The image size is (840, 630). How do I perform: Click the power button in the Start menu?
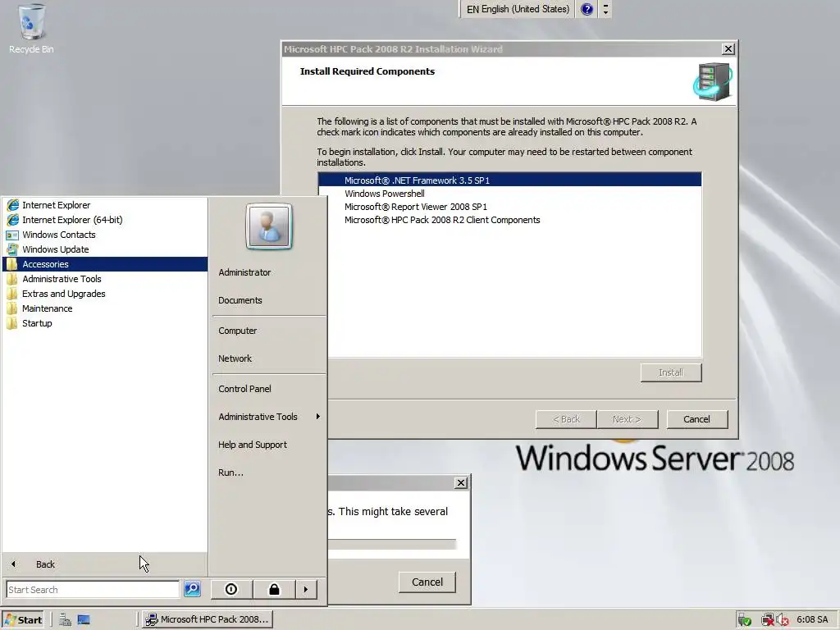click(231, 589)
